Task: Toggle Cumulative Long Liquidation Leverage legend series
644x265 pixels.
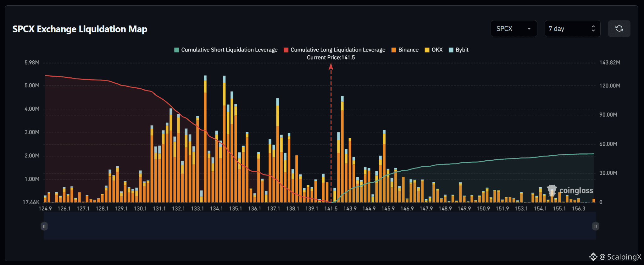Action: click(334, 50)
